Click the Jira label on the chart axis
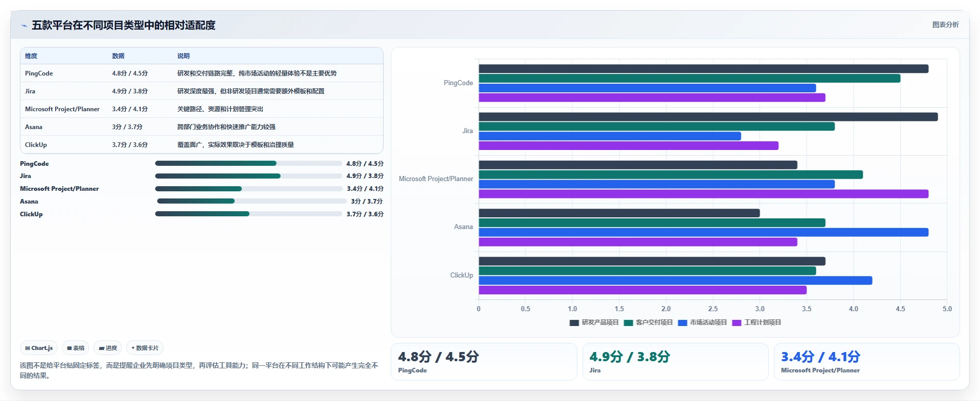The width and height of the screenshot is (980, 401). pos(467,131)
